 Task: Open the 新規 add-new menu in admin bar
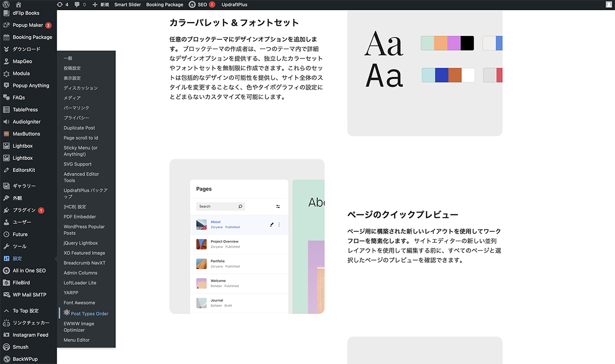tap(101, 5)
